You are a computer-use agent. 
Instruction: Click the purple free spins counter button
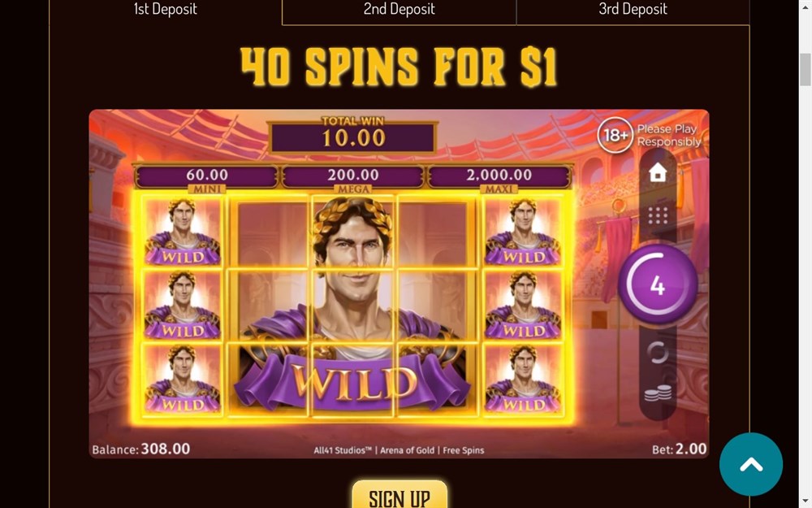coord(658,284)
